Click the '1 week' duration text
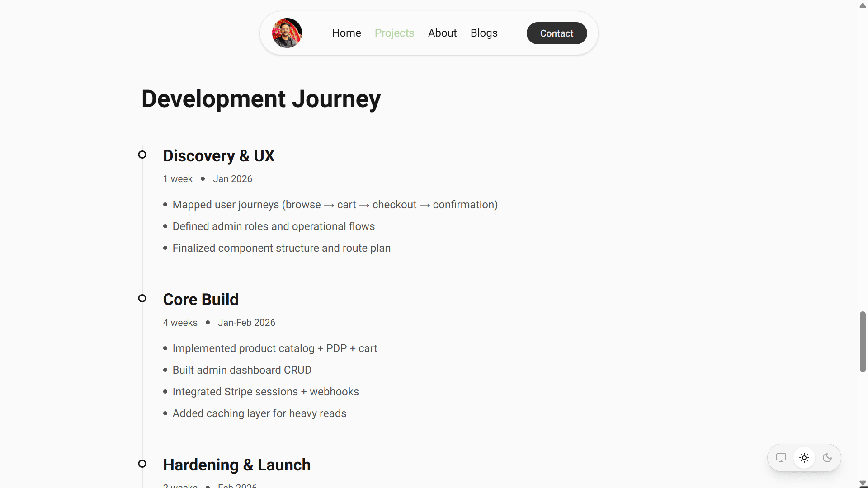Image resolution: width=868 pixels, height=488 pixels. 178,179
